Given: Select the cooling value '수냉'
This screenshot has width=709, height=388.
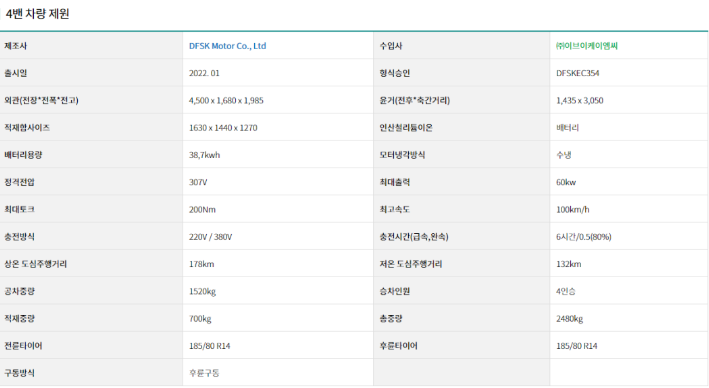Looking at the screenshot, I should tap(563, 155).
